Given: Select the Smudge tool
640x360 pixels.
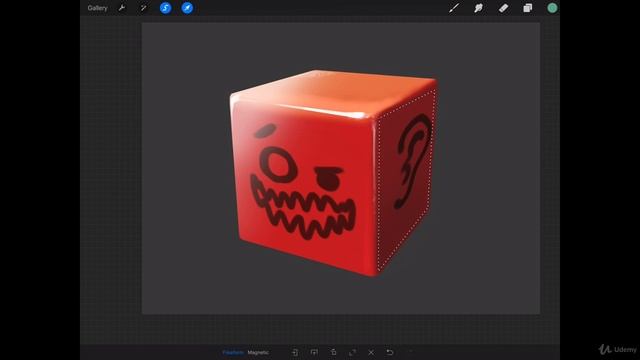Looking at the screenshot, I should tap(478, 8).
